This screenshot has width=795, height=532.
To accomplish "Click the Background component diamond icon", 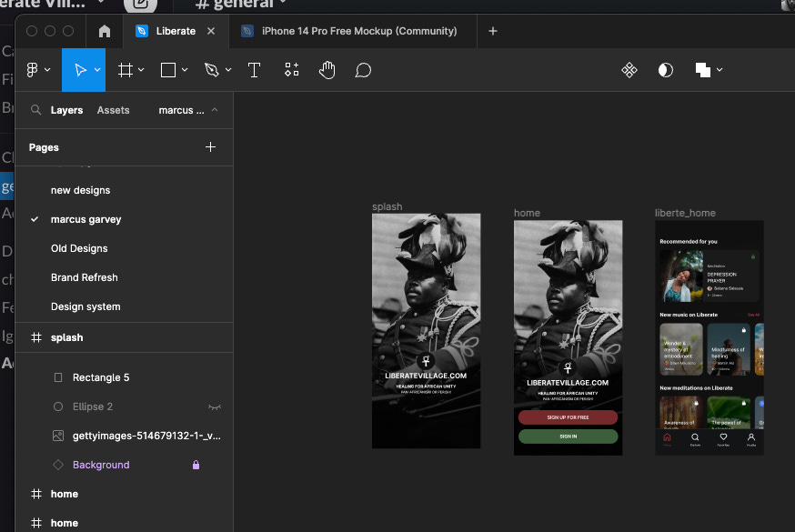I will (x=58, y=465).
